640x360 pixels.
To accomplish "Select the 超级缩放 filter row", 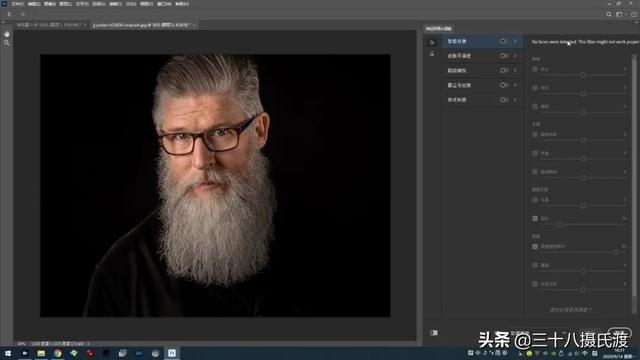I will 482,71.
